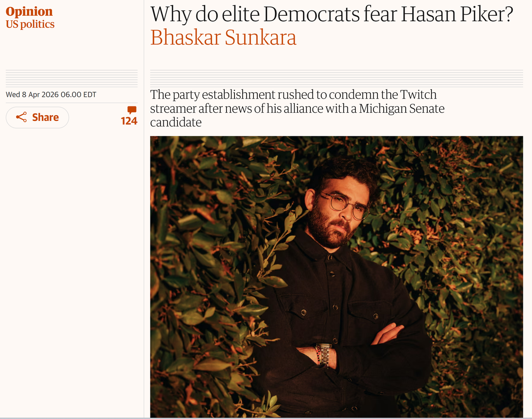The image size is (532, 419).
Task: Open author Bhaskar Sunkara's profile link
Action: click(223, 37)
